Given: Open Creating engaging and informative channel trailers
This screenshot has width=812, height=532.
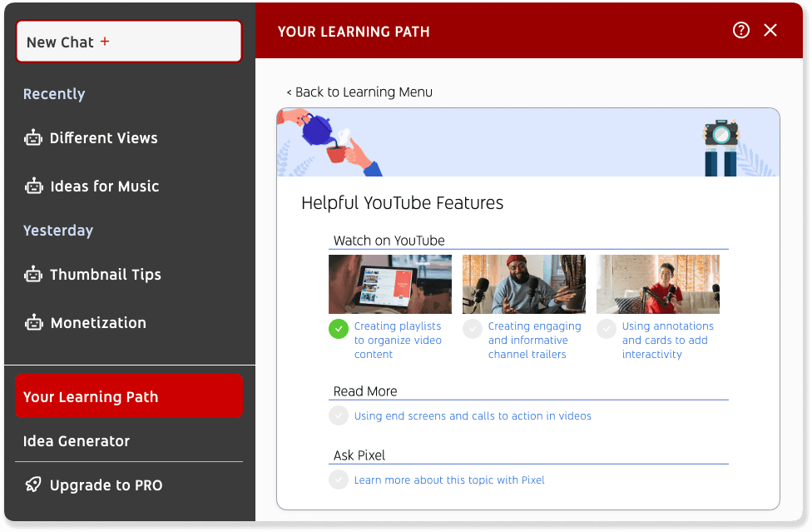Looking at the screenshot, I should pos(534,341).
